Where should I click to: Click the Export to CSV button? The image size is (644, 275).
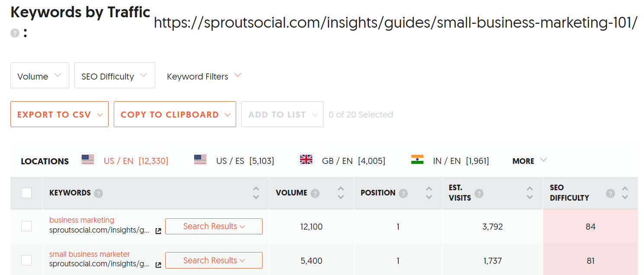click(x=59, y=115)
